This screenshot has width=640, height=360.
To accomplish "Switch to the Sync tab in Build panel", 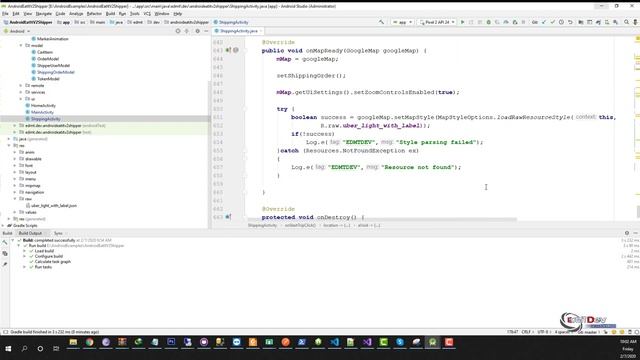I will (58, 233).
